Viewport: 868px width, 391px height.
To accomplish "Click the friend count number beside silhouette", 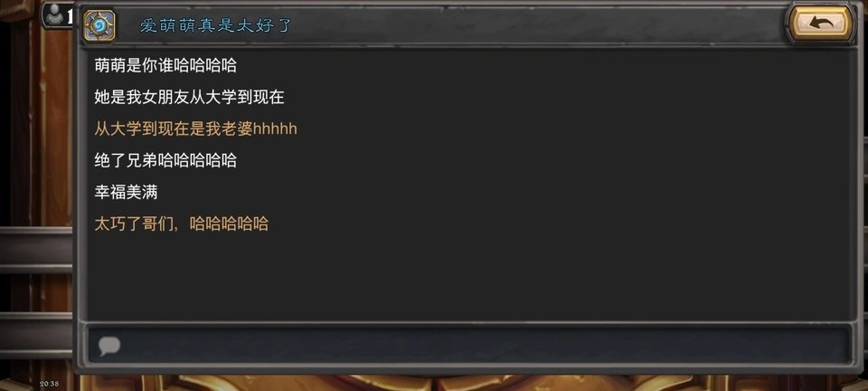I will (70, 16).
